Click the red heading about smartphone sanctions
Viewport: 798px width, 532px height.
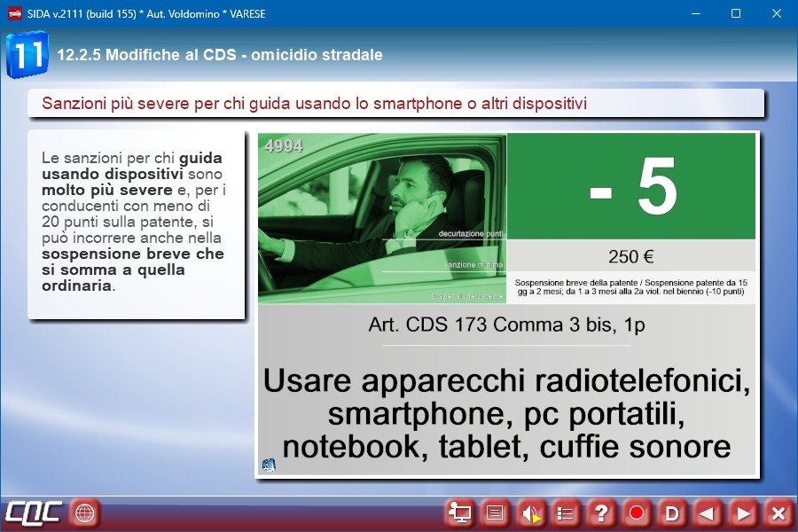point(315,104)
